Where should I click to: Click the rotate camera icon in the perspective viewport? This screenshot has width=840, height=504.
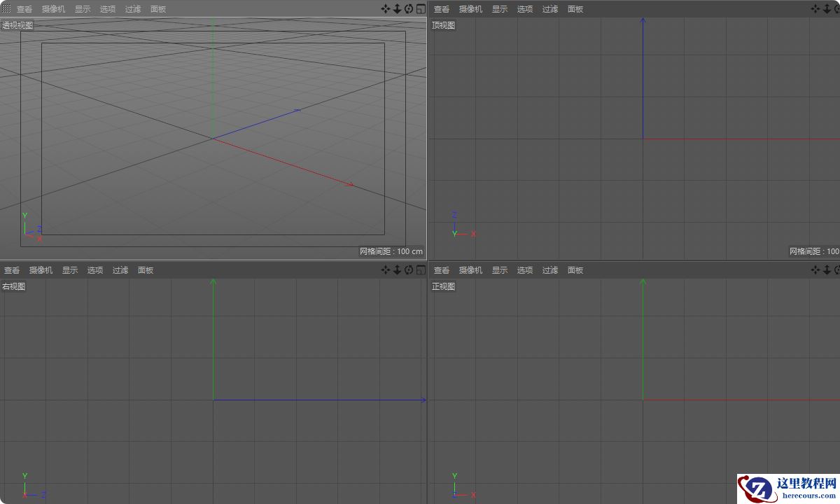[x=409, y=9]
